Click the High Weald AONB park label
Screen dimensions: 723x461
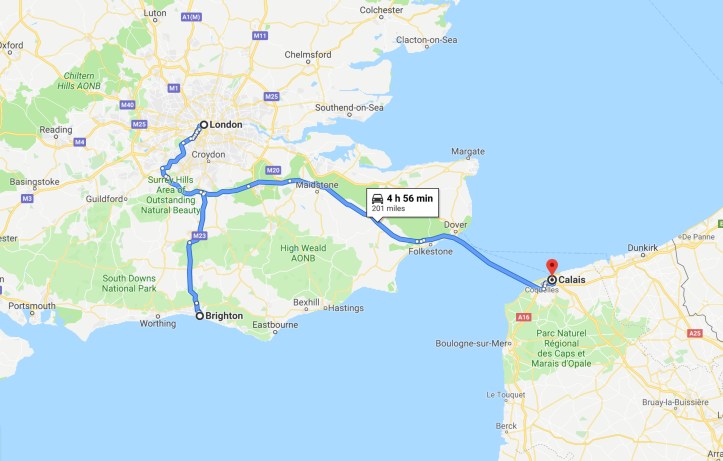(x=303, y=253)
